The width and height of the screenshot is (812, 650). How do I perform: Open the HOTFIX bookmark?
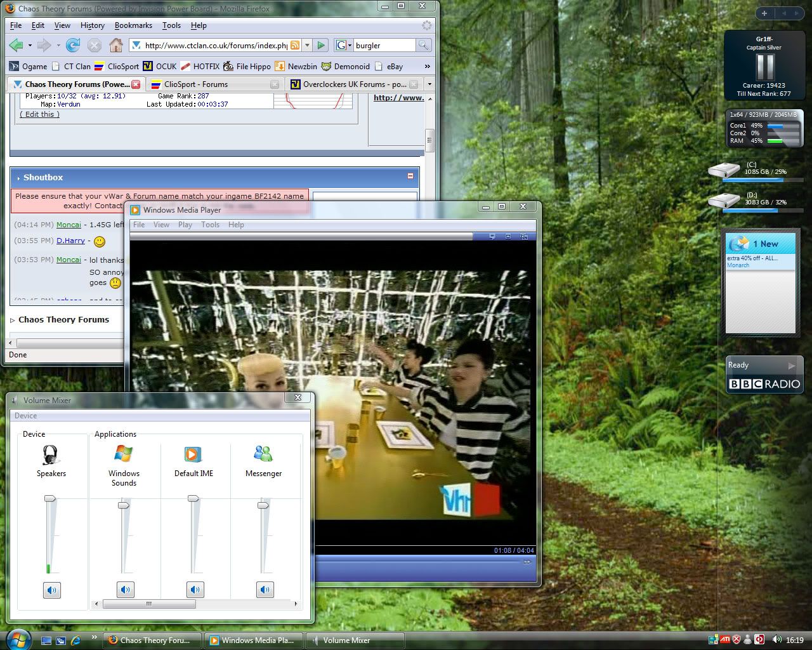(x=200, y=66)
